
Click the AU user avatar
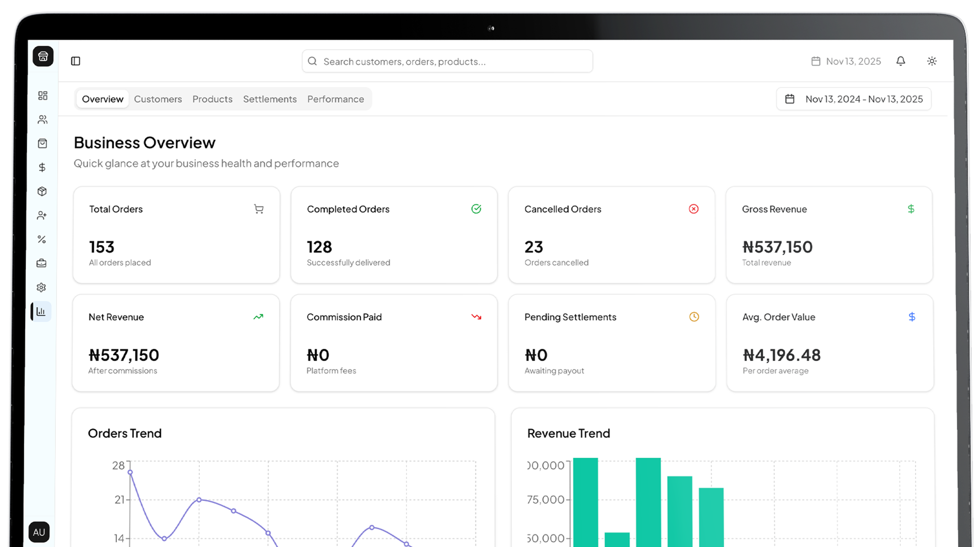(39, 532)
